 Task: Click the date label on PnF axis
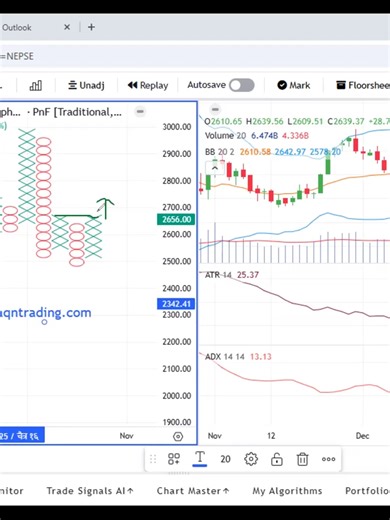click(22, 435)
